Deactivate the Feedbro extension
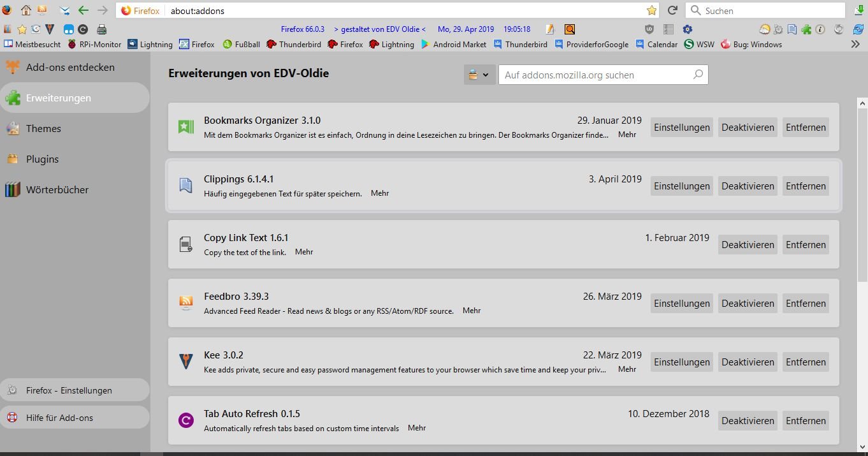The height and width of the screenshot is (456, 868). click(x=748, y=304)
